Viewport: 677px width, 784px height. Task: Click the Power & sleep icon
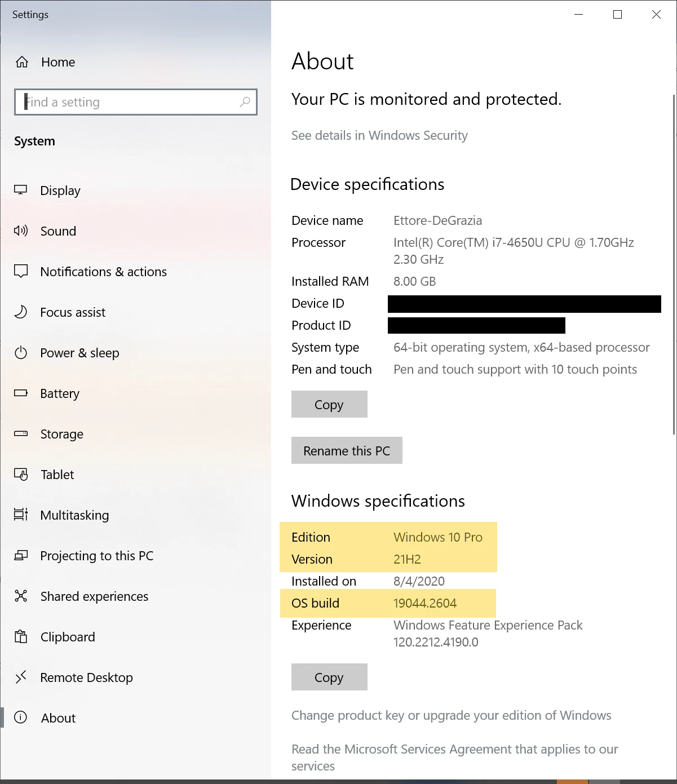tap(21, 353)
